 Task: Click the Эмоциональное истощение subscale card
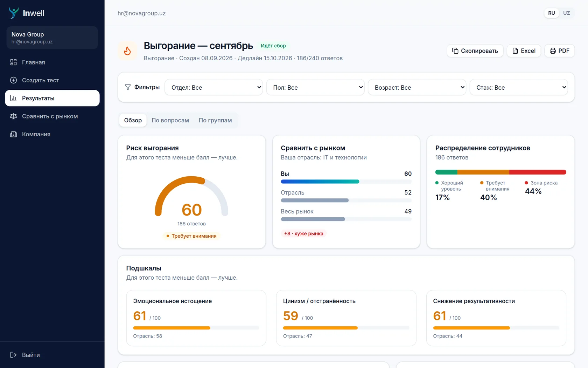coord(196,318)
